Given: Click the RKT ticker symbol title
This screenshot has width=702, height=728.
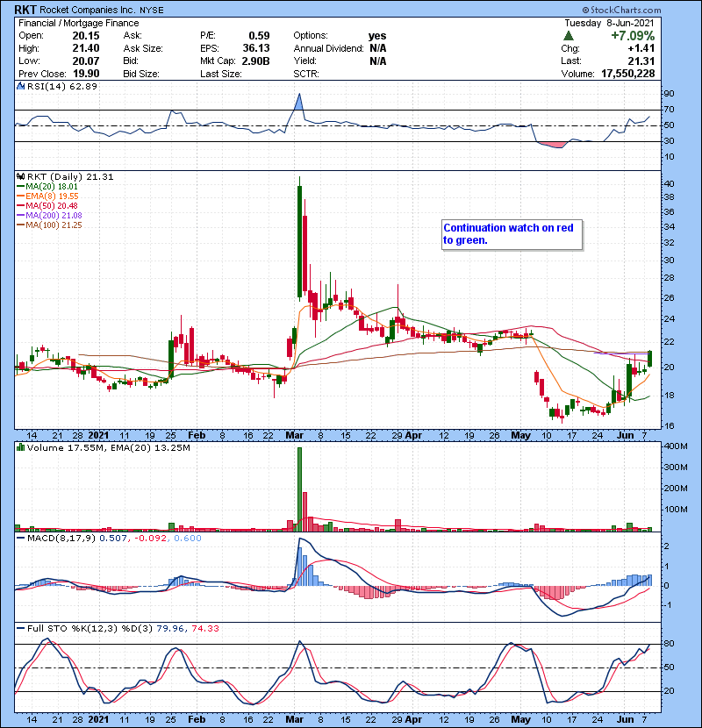Looking at the screenshot, I should [25, 10].
